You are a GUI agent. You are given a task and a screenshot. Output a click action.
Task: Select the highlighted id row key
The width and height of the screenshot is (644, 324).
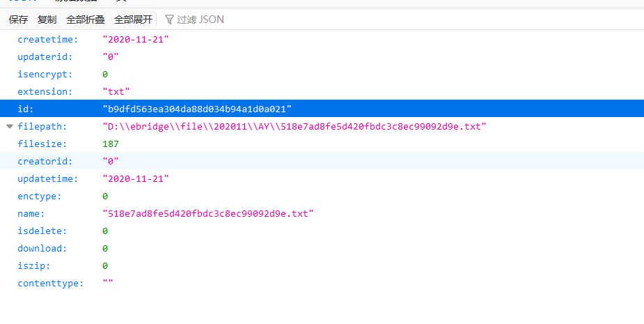(26, 109)
